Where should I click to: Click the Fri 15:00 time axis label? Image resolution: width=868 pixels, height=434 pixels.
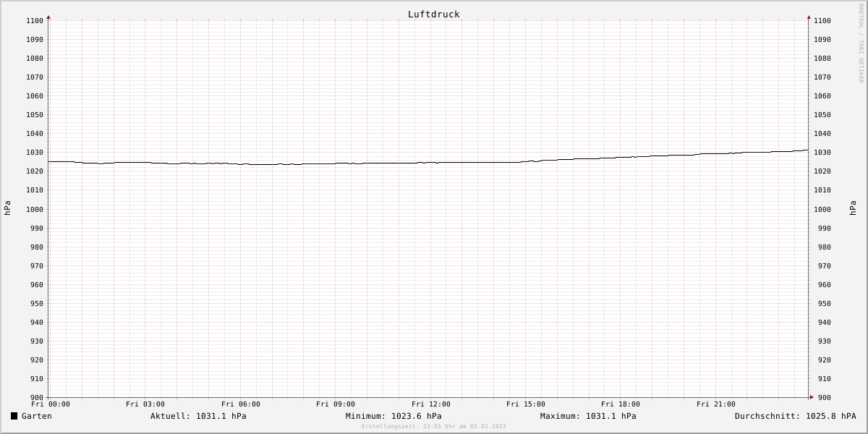point(526,404)
